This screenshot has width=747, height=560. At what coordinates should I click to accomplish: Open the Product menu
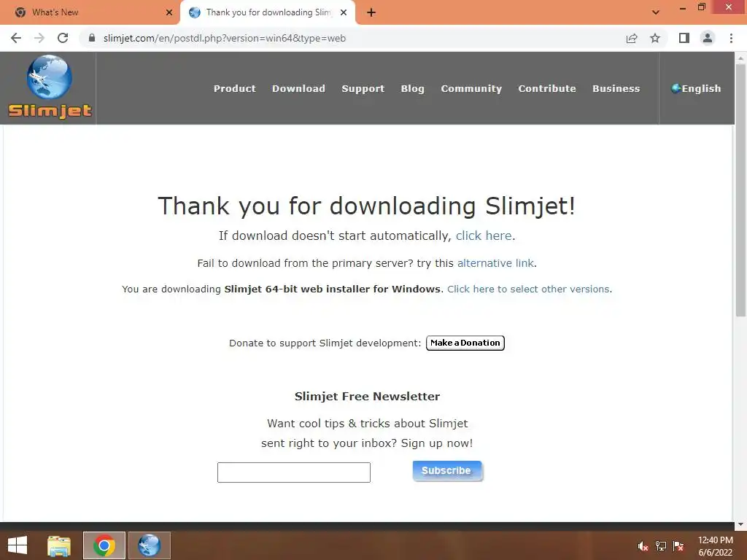click(x=234, y=88)
